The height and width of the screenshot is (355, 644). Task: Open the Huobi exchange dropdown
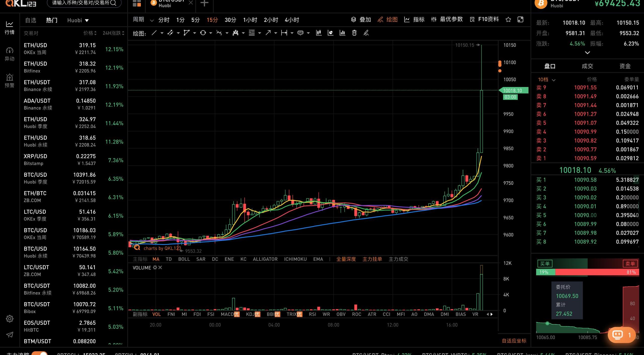pyautogui.click(x=78, y=20)
